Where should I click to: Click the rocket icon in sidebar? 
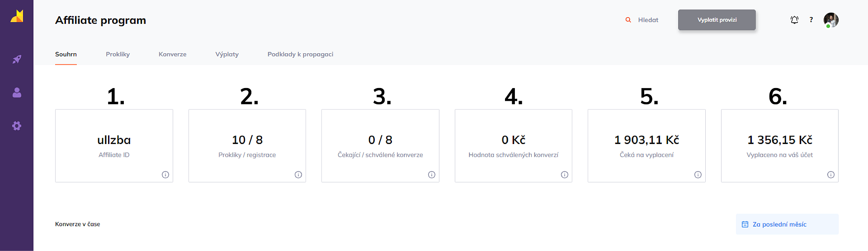click(x=17, y=59)
